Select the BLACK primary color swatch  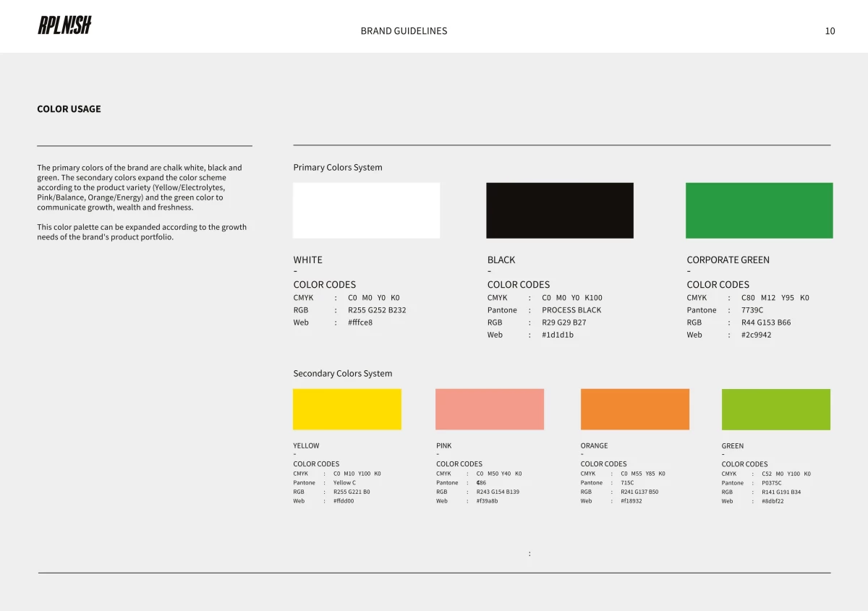click(559, 210)
